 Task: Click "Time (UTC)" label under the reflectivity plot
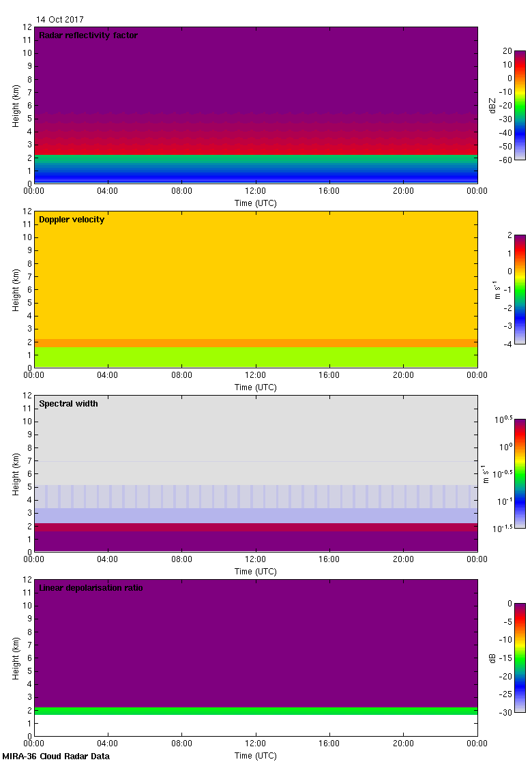coord(256,203)
